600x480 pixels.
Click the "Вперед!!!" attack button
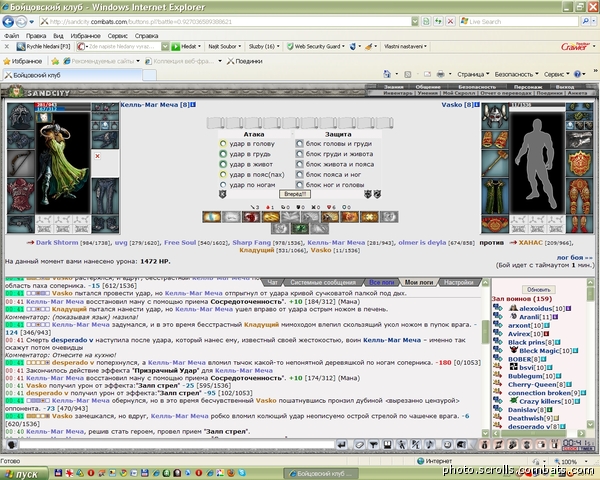click(295, 194)
